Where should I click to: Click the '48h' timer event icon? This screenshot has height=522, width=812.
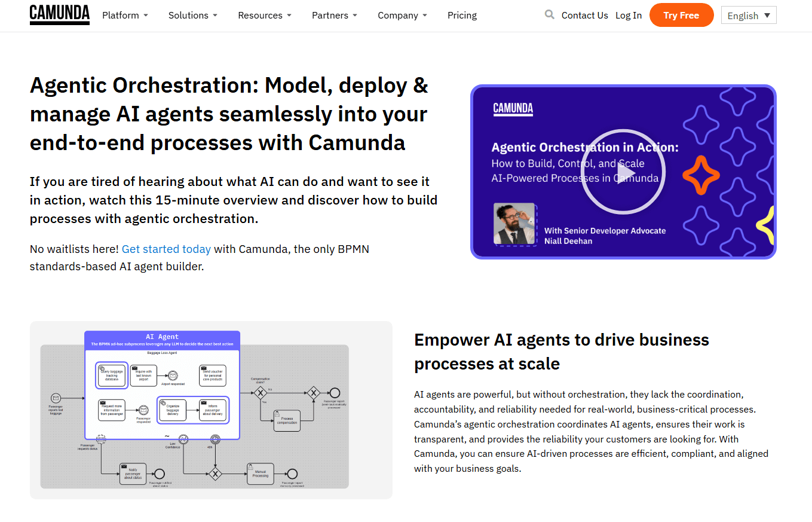coord(215,439)
